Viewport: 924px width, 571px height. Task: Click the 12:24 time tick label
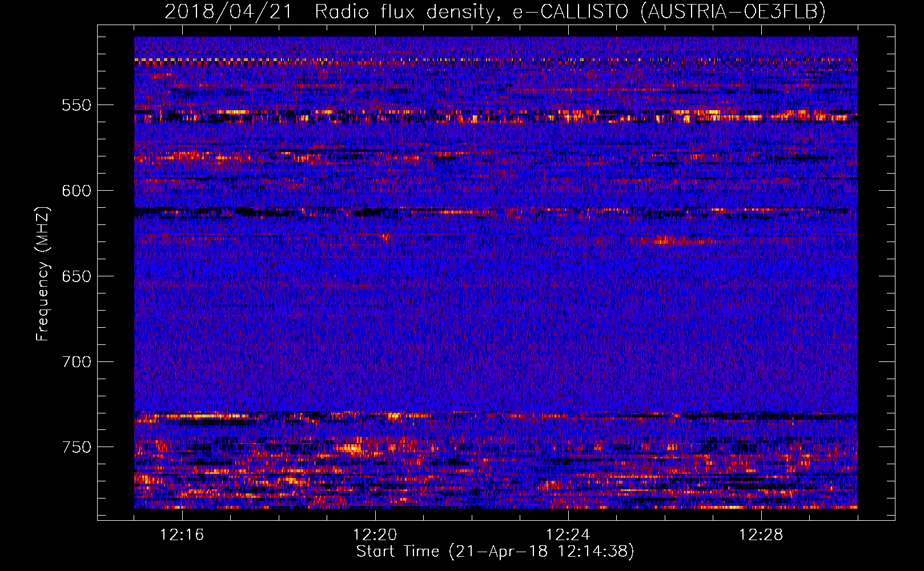(x=568, y=535)
